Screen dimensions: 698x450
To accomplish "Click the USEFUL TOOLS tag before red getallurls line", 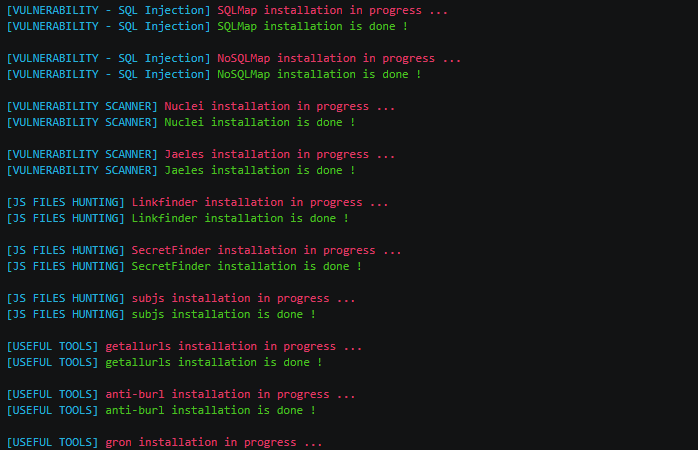I will (x=52, y=347).
